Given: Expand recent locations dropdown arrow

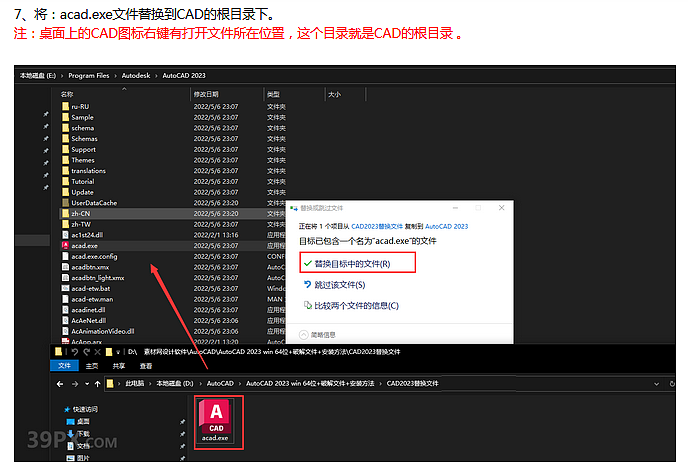Looking at the screenshot, I should click(x=87, y=384).
